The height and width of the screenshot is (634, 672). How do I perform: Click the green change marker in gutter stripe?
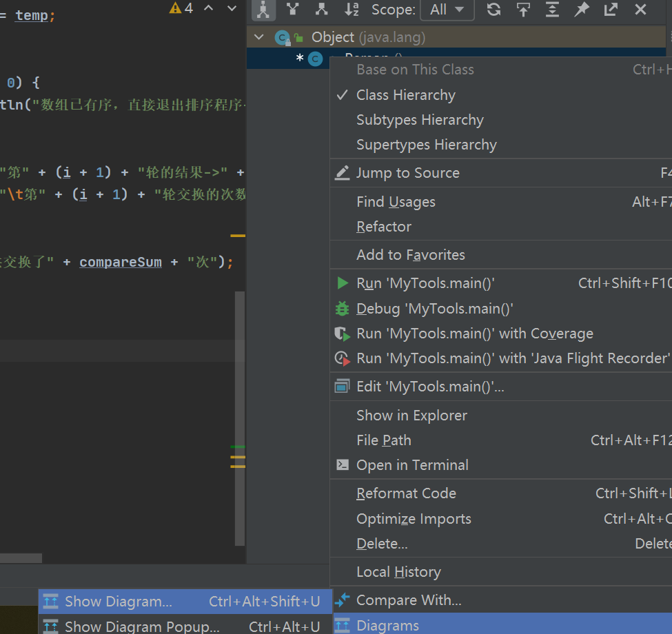tap(238, 447)
